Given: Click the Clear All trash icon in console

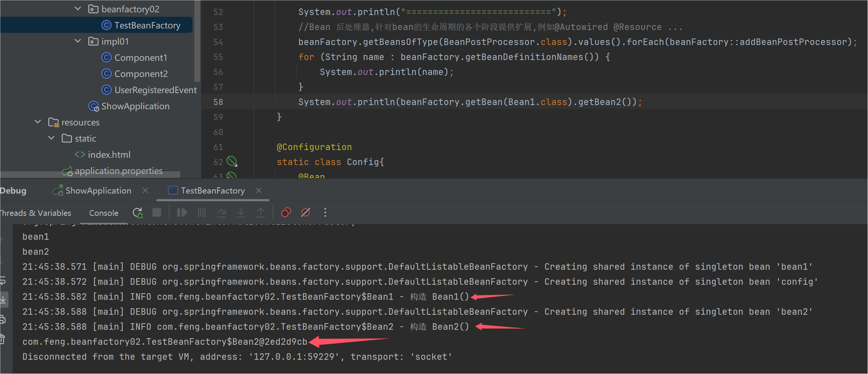Looking at the screenshot, I should coord(2,339).
